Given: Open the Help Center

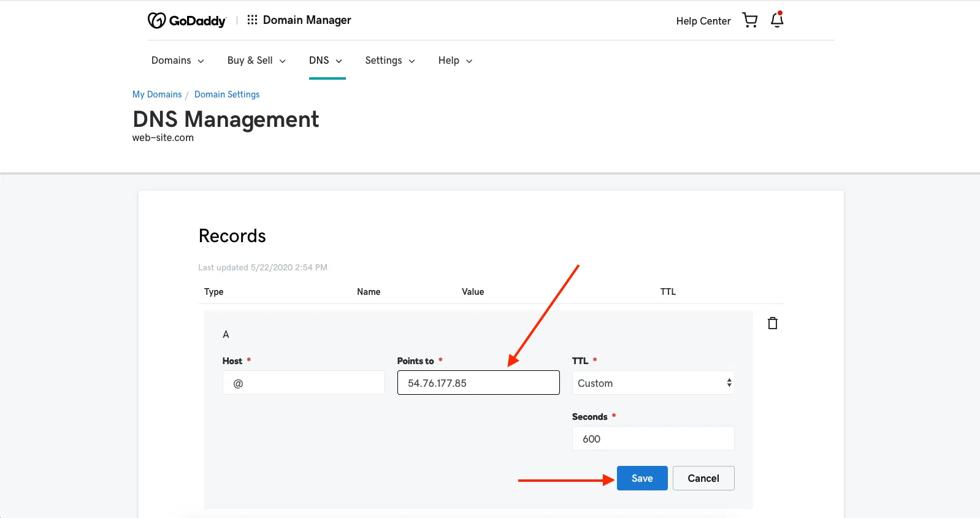Looking at the screenshot, I should tap(703, 21).
